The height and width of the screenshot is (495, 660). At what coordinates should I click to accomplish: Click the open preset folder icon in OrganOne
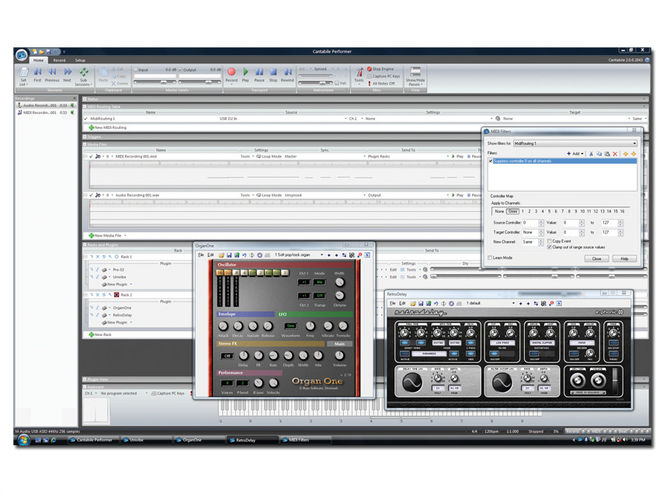click(x=221, y=255)
